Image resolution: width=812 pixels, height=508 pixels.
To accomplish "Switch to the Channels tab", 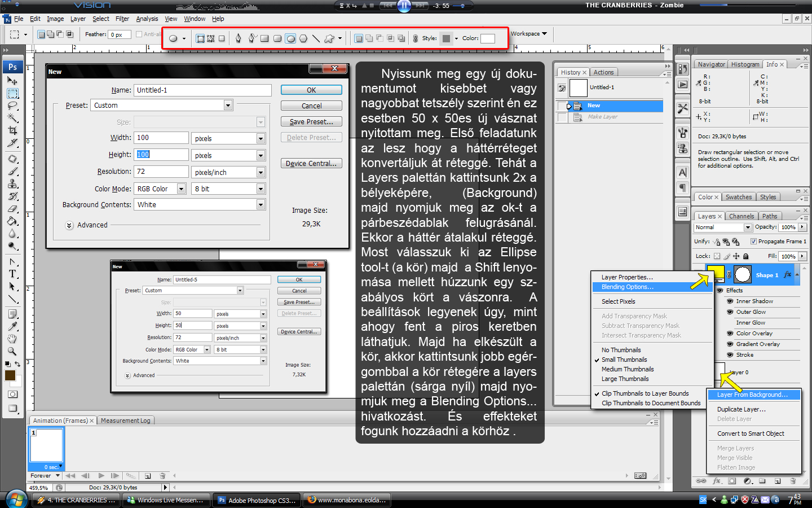I will point(741,216).
